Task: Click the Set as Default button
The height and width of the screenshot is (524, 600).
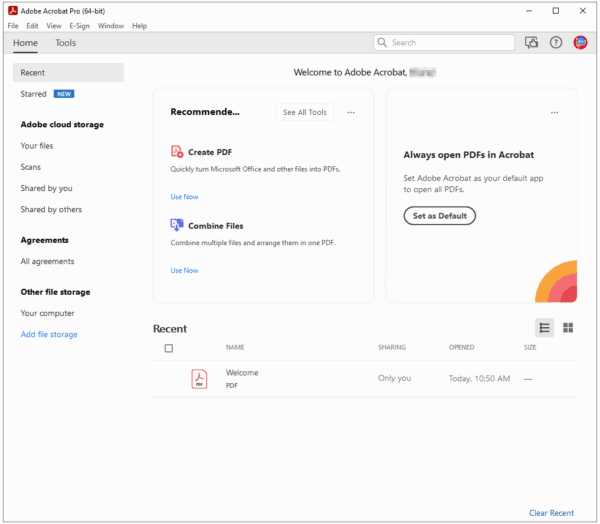Action: tap(440, 216)
